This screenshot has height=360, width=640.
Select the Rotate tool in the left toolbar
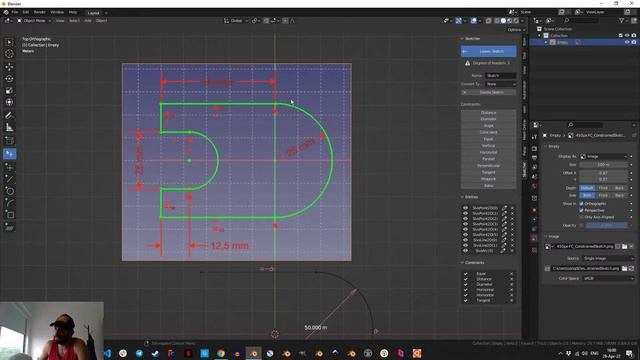pos(9,78)
